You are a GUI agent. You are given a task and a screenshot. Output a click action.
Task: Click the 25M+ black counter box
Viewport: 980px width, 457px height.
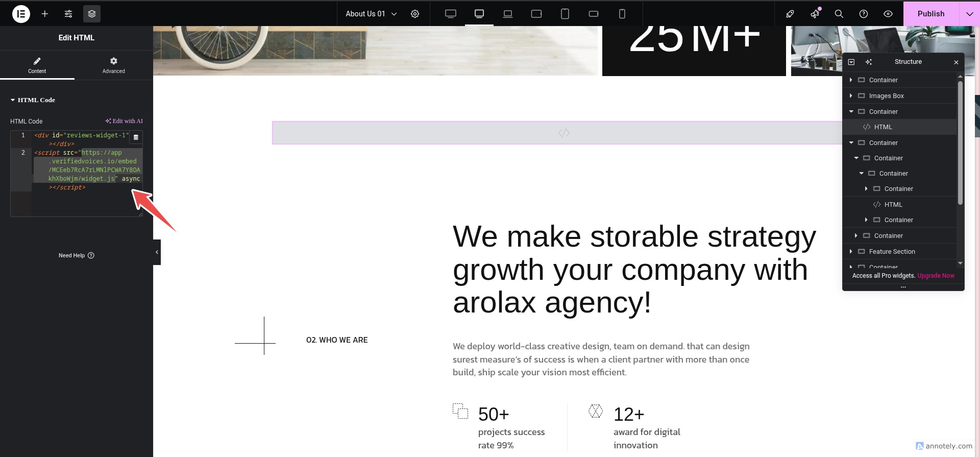(x=694, y=51)
